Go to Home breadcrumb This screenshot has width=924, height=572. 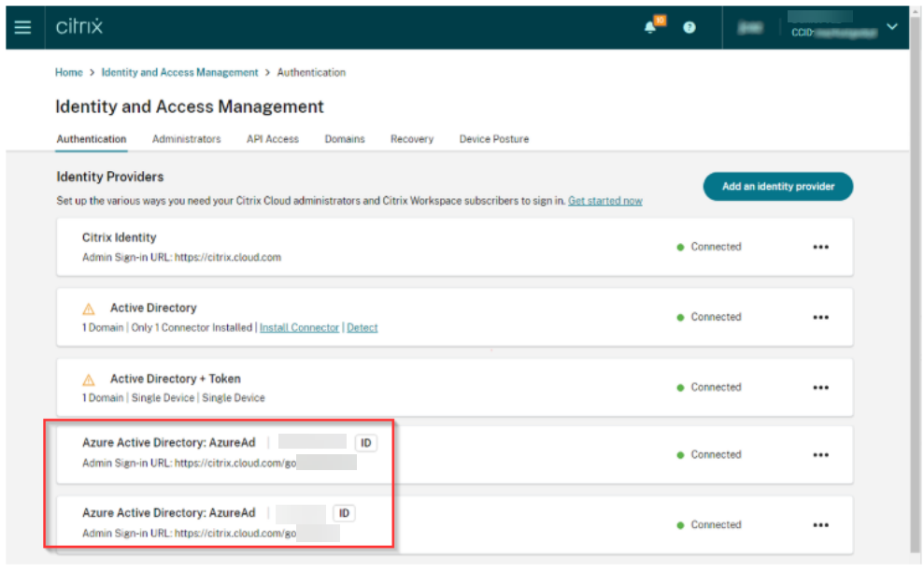pyautogui.click(x=69, y=73)
